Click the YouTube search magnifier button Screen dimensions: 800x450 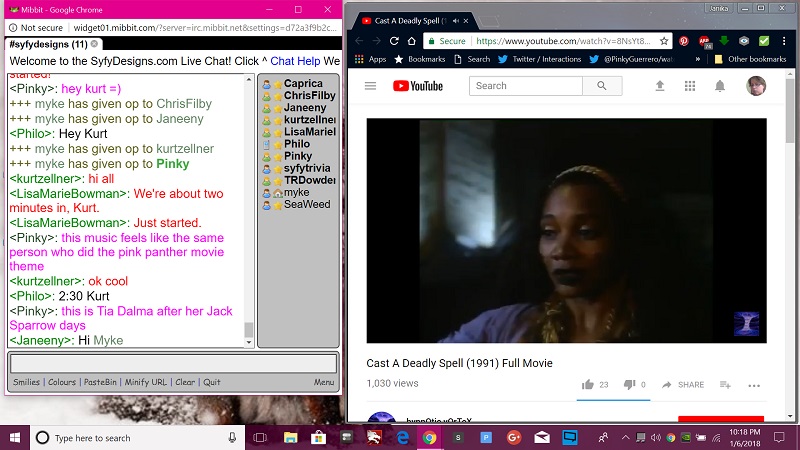(x=602, y=86)
